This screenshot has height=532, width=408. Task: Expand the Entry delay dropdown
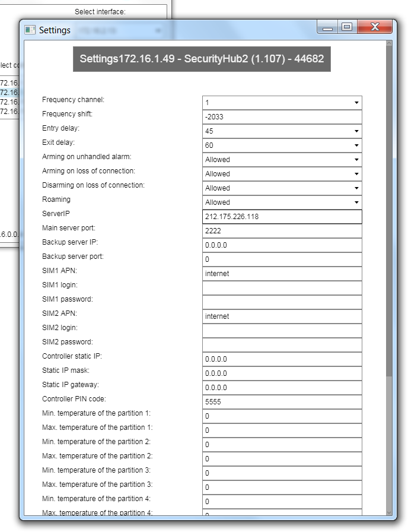click(282, 131)
